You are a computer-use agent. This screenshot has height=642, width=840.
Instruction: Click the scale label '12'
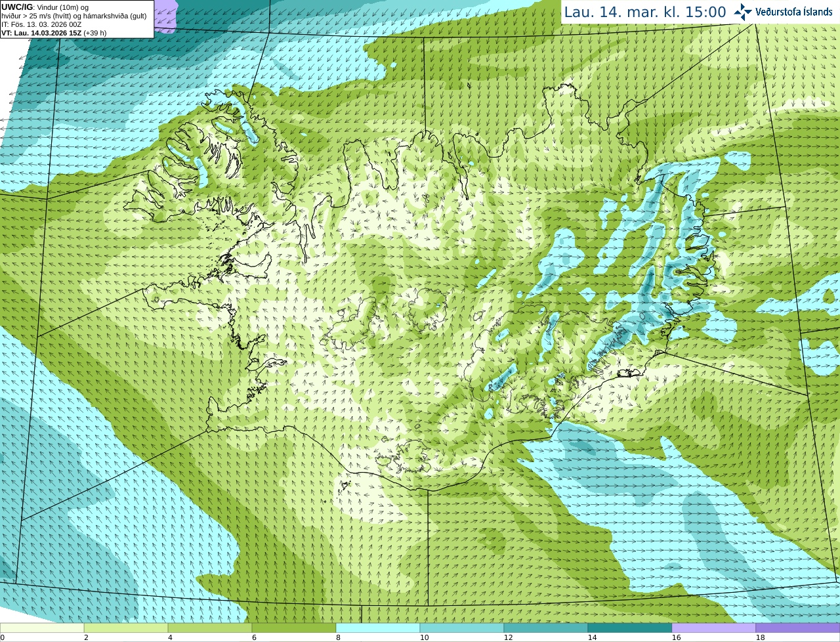click(508, 637)
